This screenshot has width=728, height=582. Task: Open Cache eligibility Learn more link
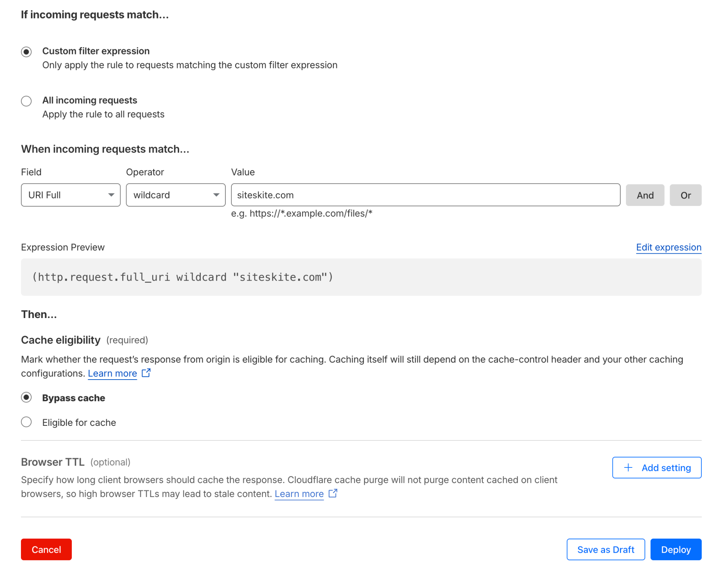[112, 373]
